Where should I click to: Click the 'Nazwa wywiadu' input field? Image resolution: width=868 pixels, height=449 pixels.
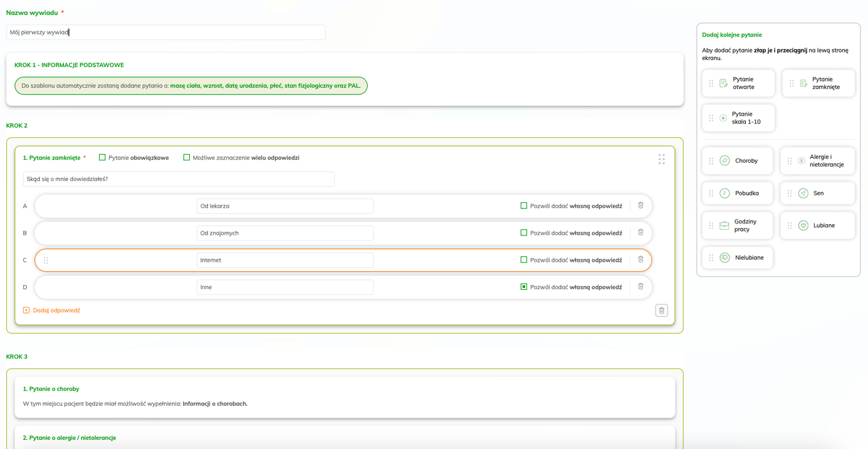tap(165, 32)
